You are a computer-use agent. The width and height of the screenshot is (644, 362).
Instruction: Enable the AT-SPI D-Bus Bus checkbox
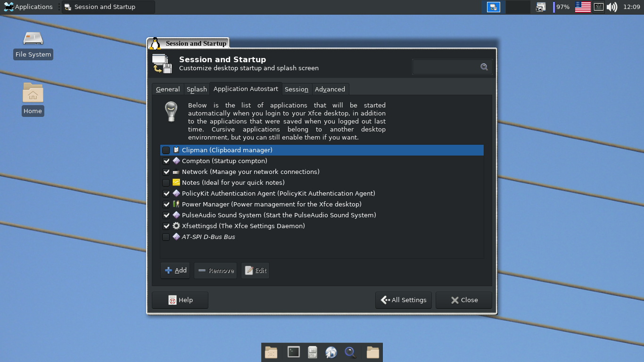tap(166, 237)
